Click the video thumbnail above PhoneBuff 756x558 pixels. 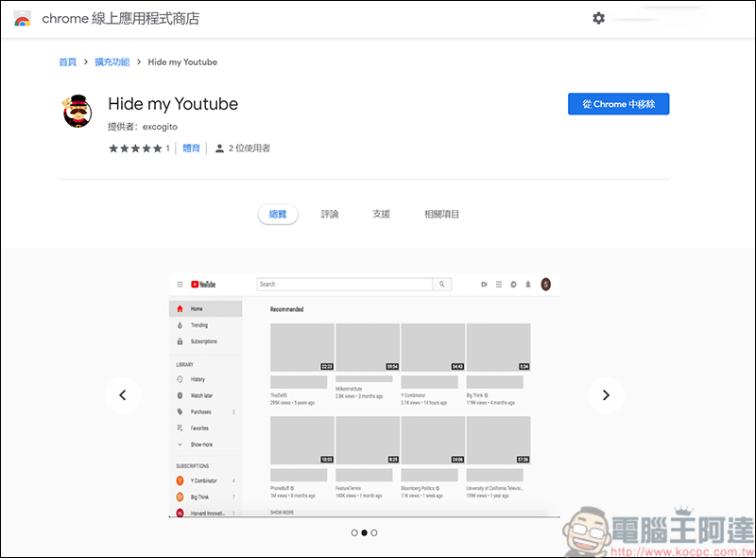tap(302, 440)
